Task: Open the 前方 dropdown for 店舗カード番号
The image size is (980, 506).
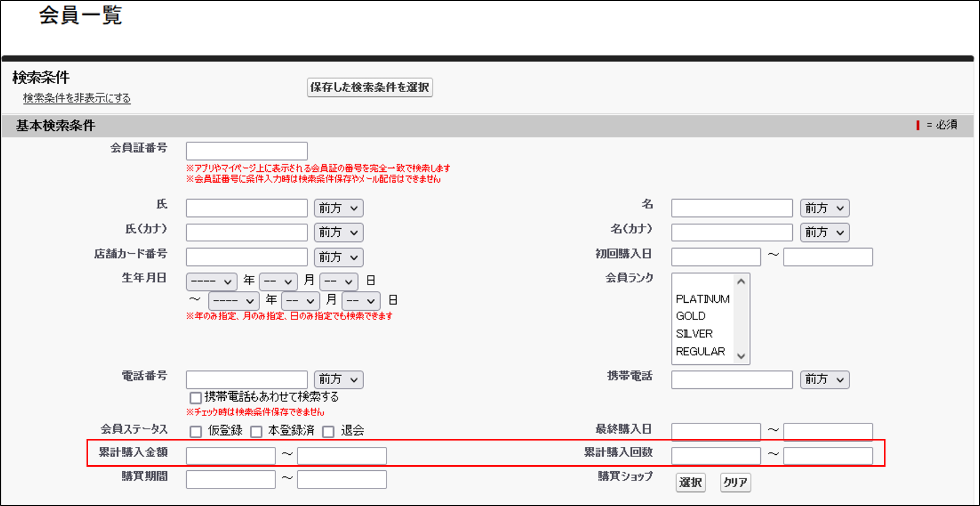Action: [x=339, y=257]
